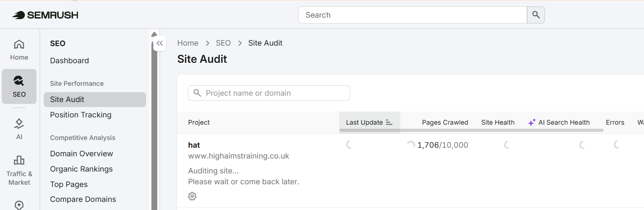Open Top Pages
Viewport: 644px width, 210px height.
tap(69, 184)
